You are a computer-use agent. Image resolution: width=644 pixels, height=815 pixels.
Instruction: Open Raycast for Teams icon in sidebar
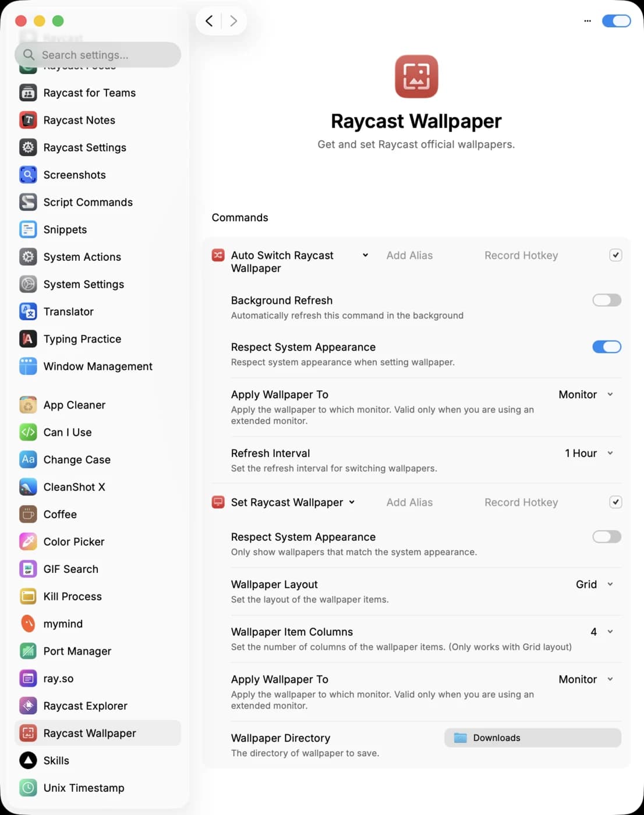pyautogui.click(x=28, y=93)
